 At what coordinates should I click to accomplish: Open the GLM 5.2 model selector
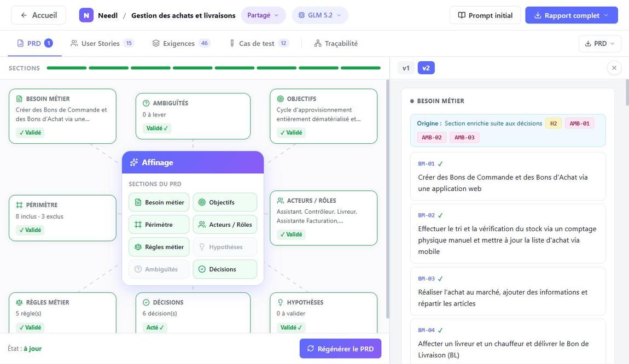point(320,15)
